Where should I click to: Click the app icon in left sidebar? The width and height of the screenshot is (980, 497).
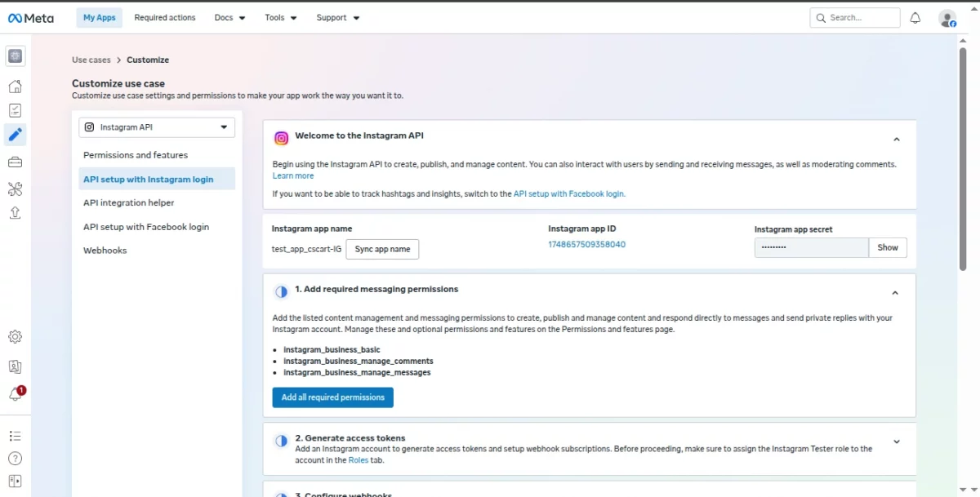[x=16, y=56]
